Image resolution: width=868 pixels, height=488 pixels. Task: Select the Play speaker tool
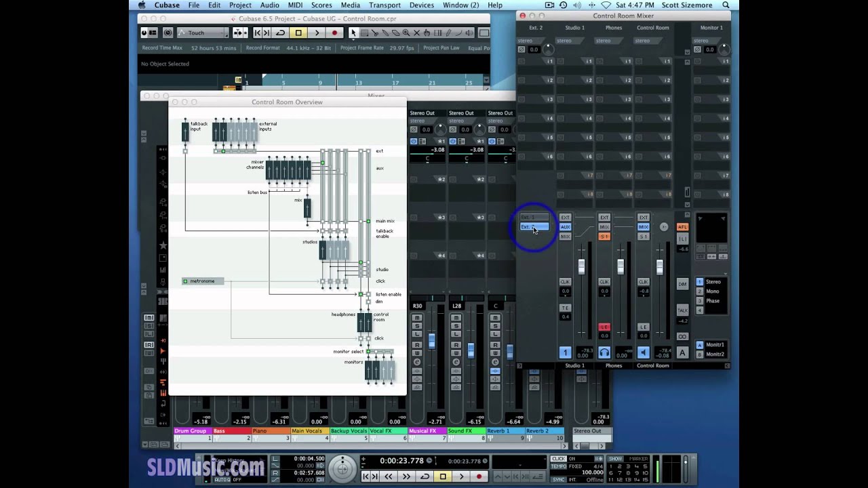[469, 33]
